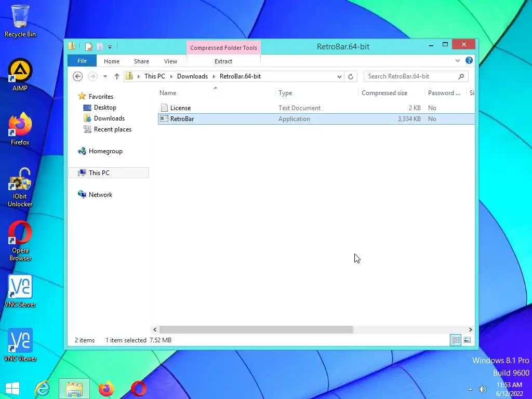The image size is (532, 399).
Task: Select This PC in the navigation pane
Action: point(109,172)
